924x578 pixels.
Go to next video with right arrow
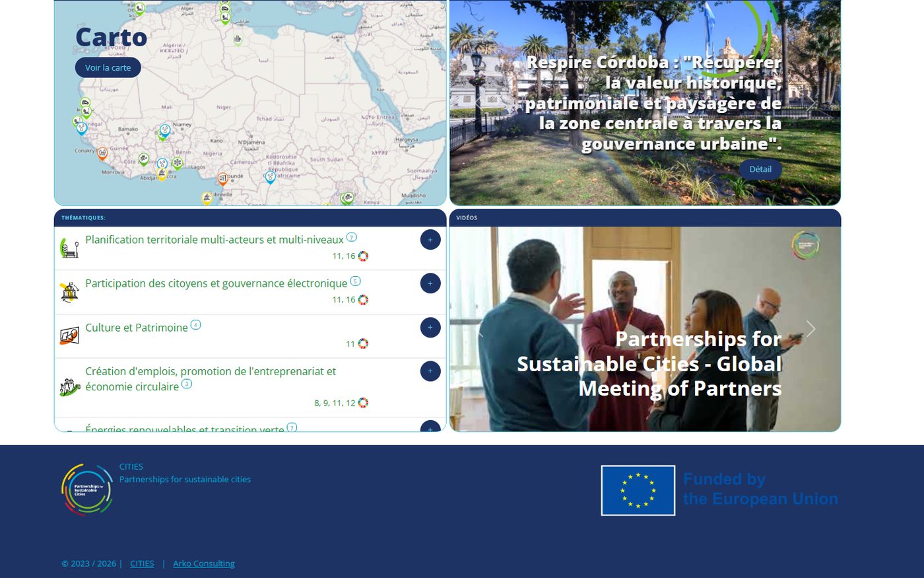point(810,329)
